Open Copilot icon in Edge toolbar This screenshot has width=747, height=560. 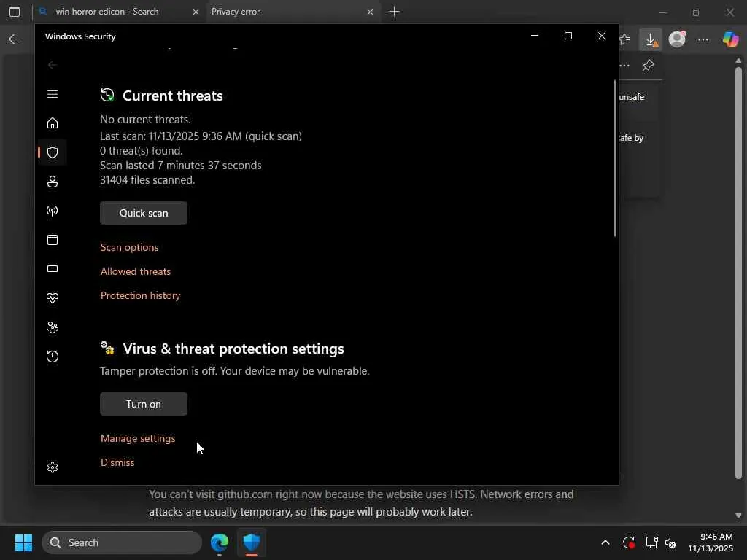coord(729,39)
